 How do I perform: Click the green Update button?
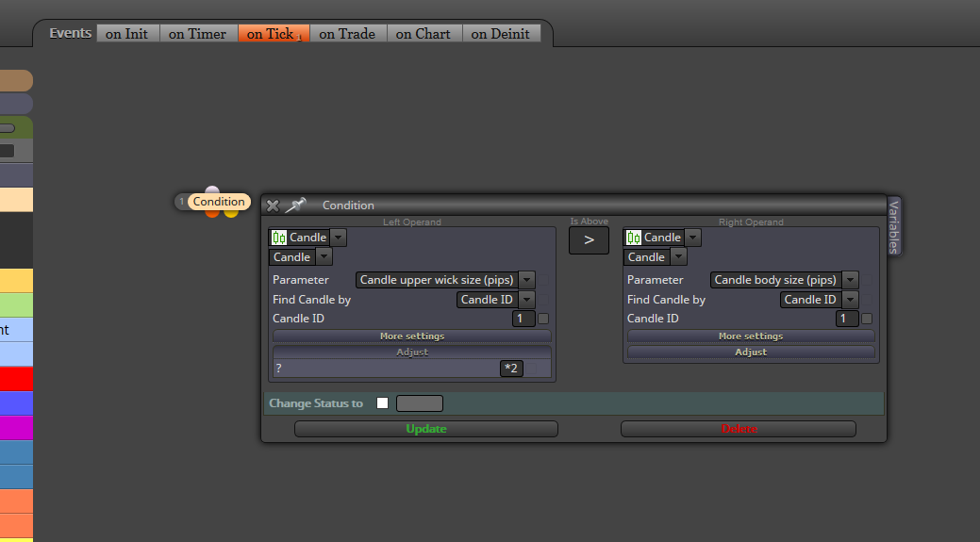tap(426, 429)
